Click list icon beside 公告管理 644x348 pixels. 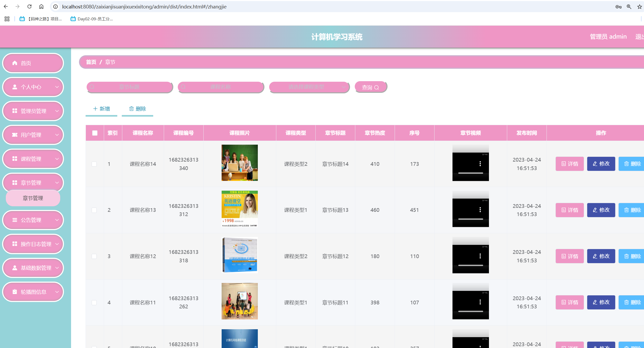[15, 220]
